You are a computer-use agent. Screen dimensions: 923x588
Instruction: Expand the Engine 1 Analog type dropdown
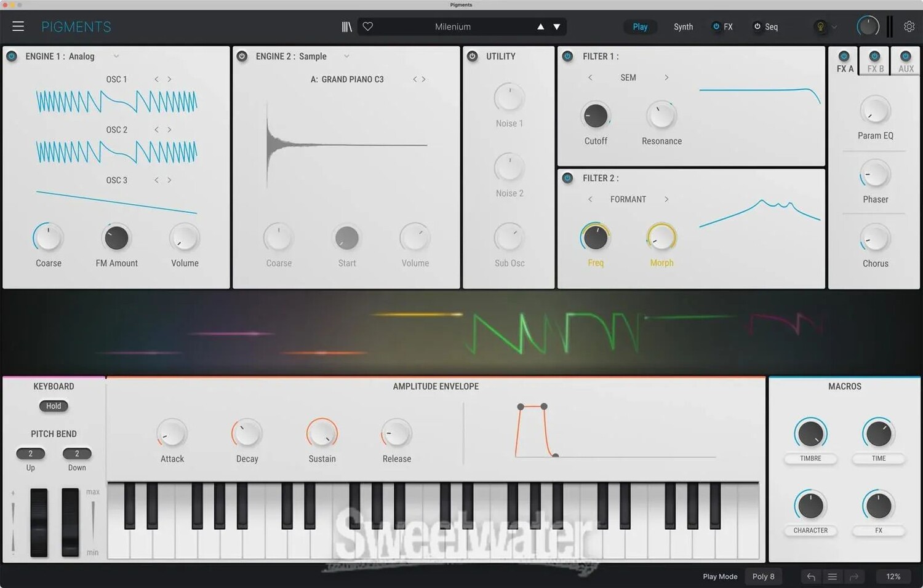tap(116, 56)
